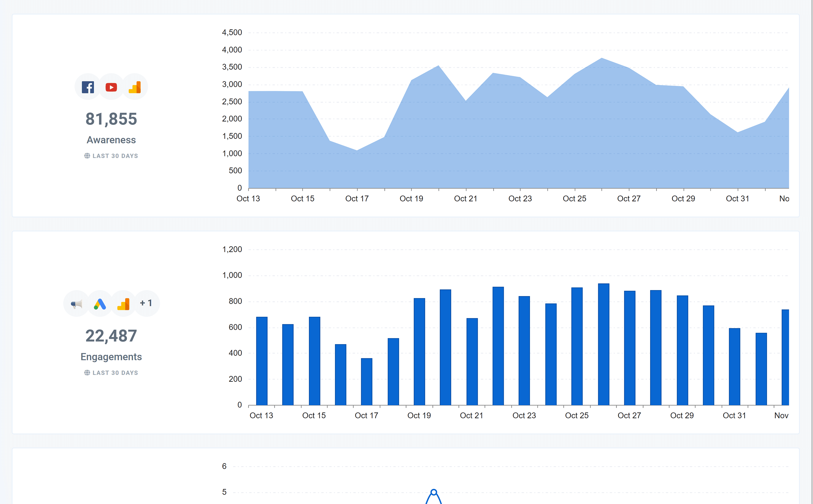Screen dimensions: 813x504
Task: Click 'Oct 23' axis label on Engagements chart
Action: click(x=524, y=415)
